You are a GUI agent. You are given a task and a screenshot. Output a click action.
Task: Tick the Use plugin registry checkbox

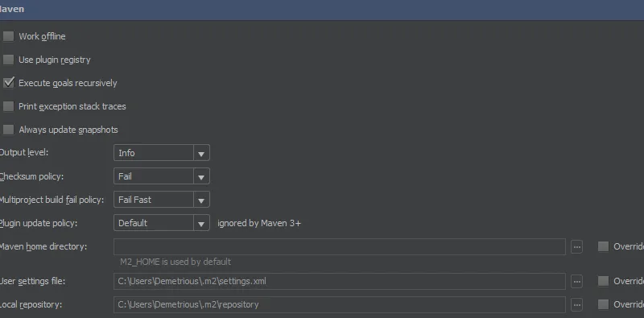tap(9, 60)
